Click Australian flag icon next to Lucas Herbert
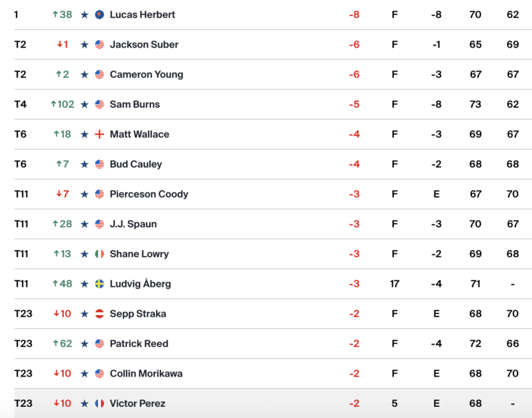 click(x=99, y=15)
